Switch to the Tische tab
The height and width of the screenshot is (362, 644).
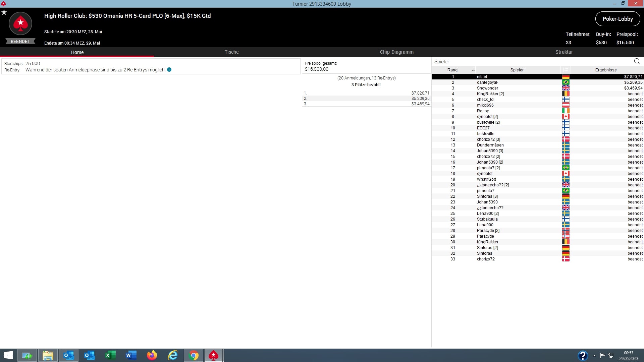click(x=231, y=52)
